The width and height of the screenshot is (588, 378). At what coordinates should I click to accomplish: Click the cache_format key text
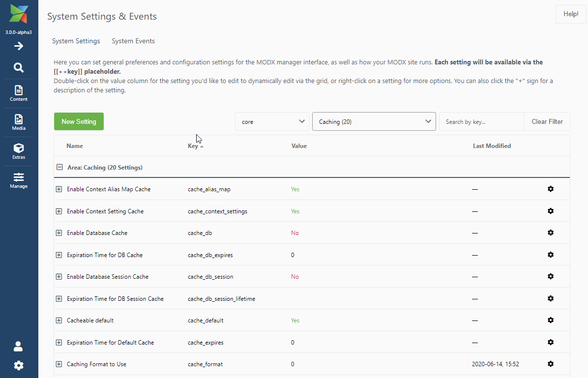click(205, 364)
